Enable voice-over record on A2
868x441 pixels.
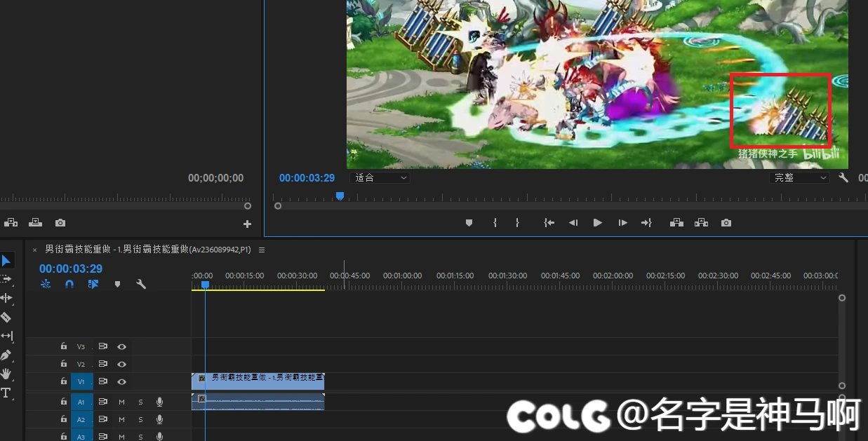tap(159, 419)
